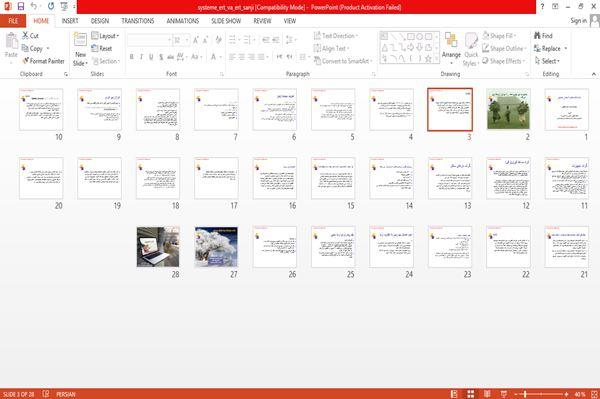The height and width of the screenshot is (399, 600).
Task: Open Quick Styles gallery
Action: [x=471, y=50]
